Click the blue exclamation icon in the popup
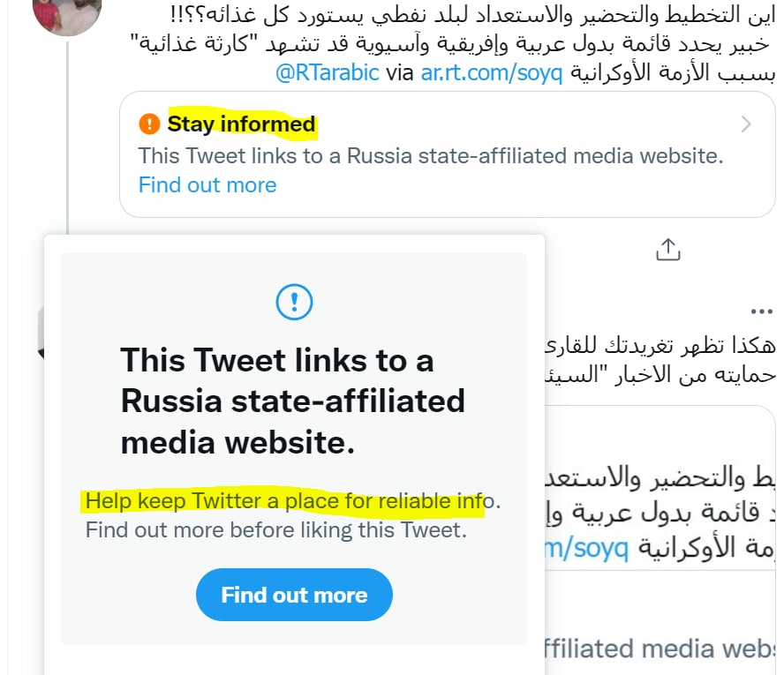784x675 pixels. (x=294, y=302)
